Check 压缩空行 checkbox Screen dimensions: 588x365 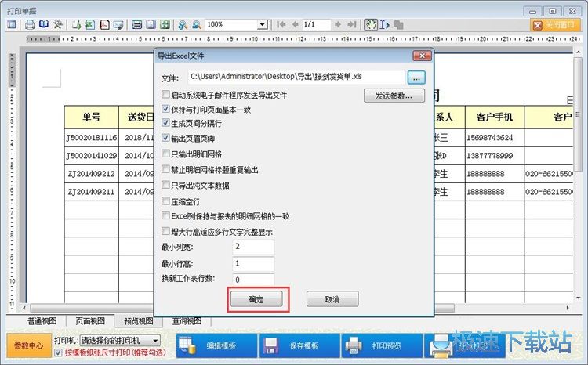165,201
